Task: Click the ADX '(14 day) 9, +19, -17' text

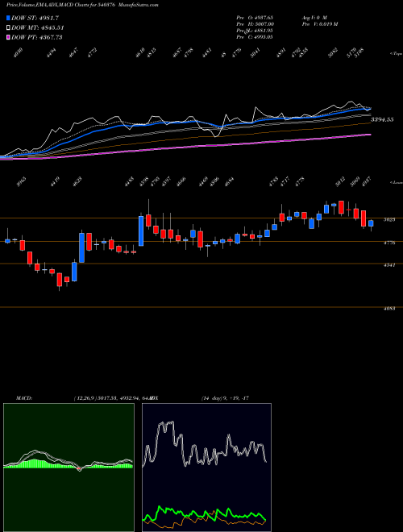Action: point(225,398)
